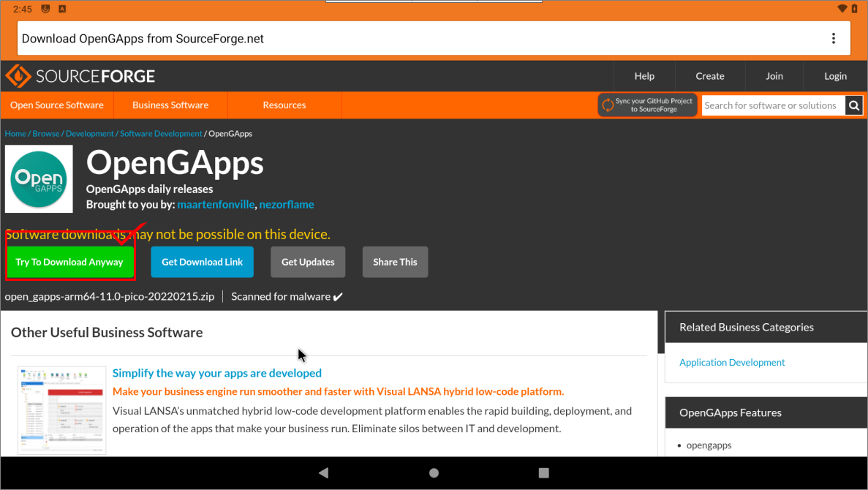Viewport: 868px width, 490px height.
Task: Click the Wi-Fi status bar icon
Action: click(842, 9)
